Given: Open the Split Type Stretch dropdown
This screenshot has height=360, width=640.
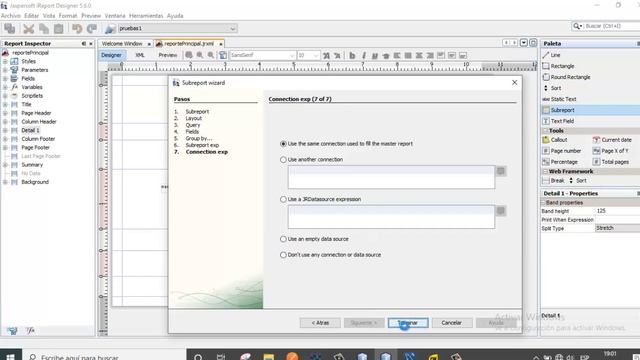Looking at the screenshot, I should 618,228.
